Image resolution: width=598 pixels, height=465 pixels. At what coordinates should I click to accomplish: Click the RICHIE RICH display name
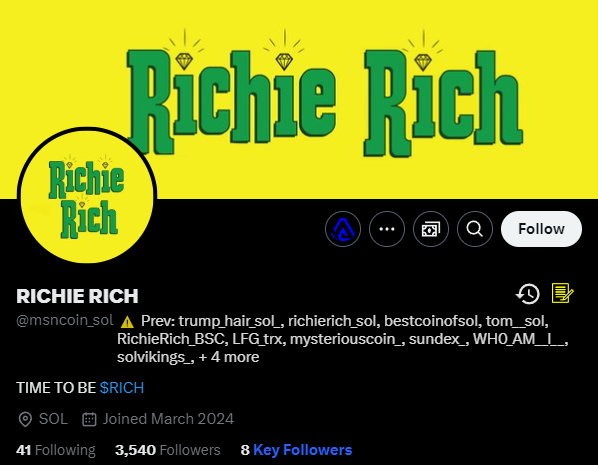tap(77, 296)
